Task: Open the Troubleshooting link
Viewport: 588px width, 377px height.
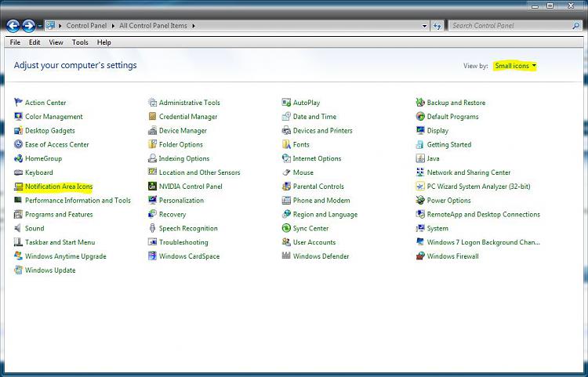Action: [183, 242]
